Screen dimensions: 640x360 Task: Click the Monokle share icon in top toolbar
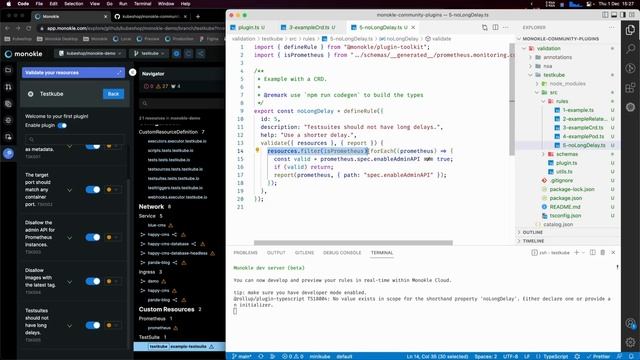[x=200, y=53]
